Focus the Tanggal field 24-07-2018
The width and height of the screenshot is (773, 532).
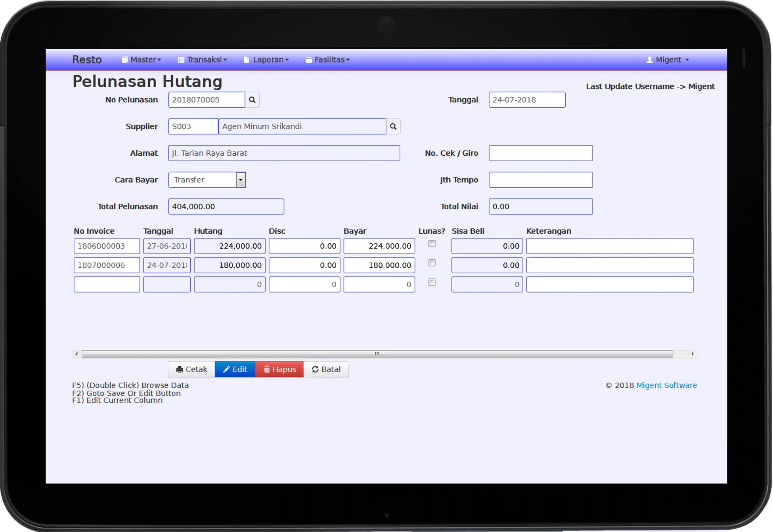(x=527, y=100)
